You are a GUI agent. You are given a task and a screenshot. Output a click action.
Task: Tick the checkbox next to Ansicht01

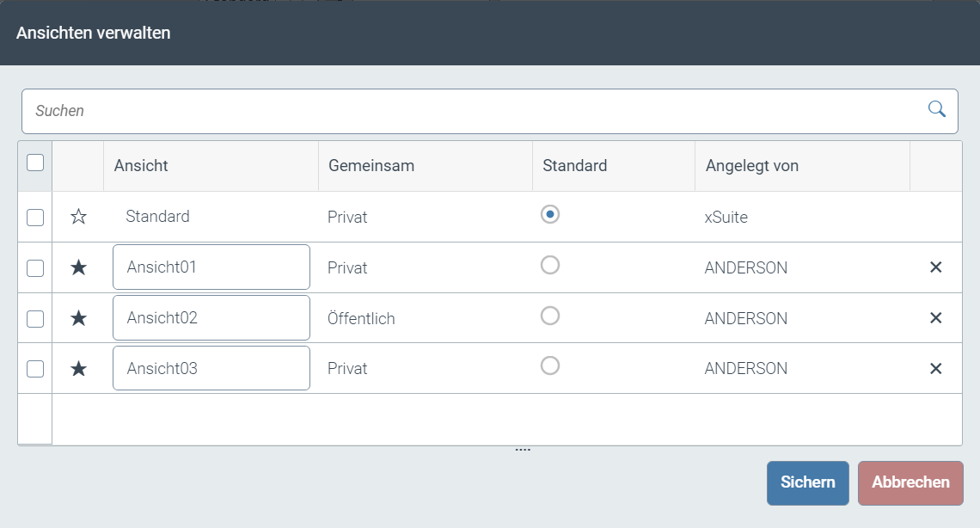point(34,267)
